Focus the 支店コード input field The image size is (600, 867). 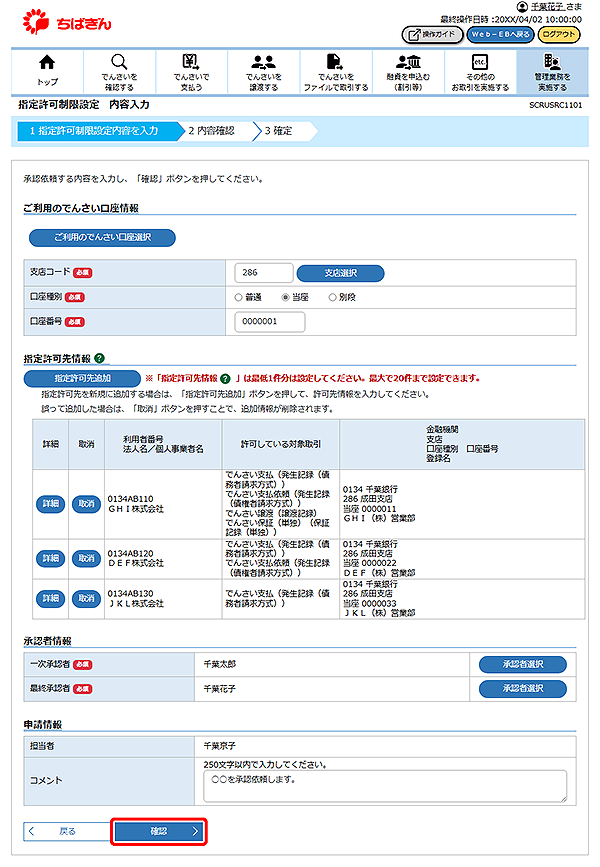point(264,273)
